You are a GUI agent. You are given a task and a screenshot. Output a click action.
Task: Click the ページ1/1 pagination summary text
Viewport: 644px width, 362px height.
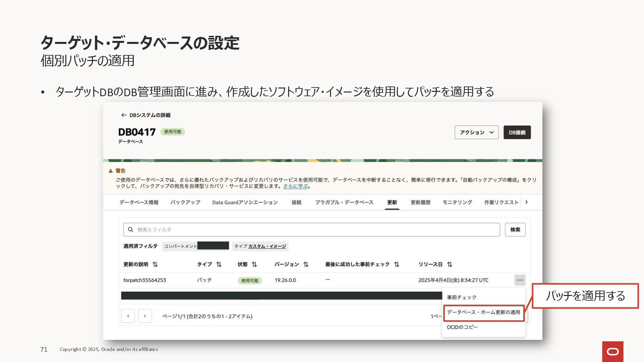click(x=207, y=316)
